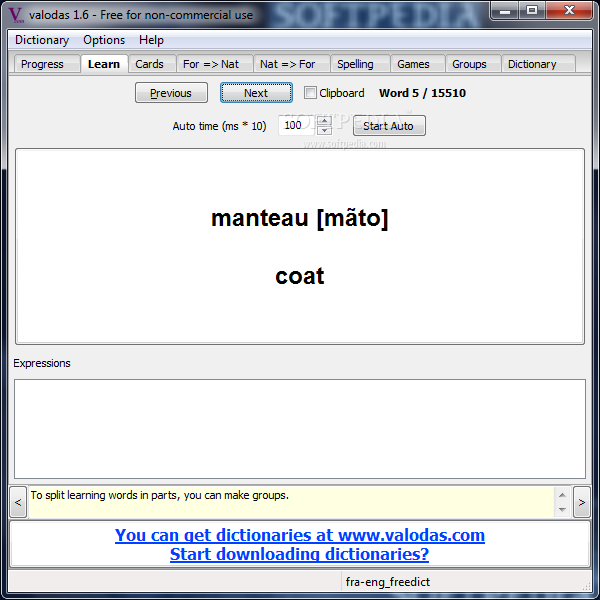Click the valodas V application icon
This screenshot has height=600, width=600.
coord(16,15)
